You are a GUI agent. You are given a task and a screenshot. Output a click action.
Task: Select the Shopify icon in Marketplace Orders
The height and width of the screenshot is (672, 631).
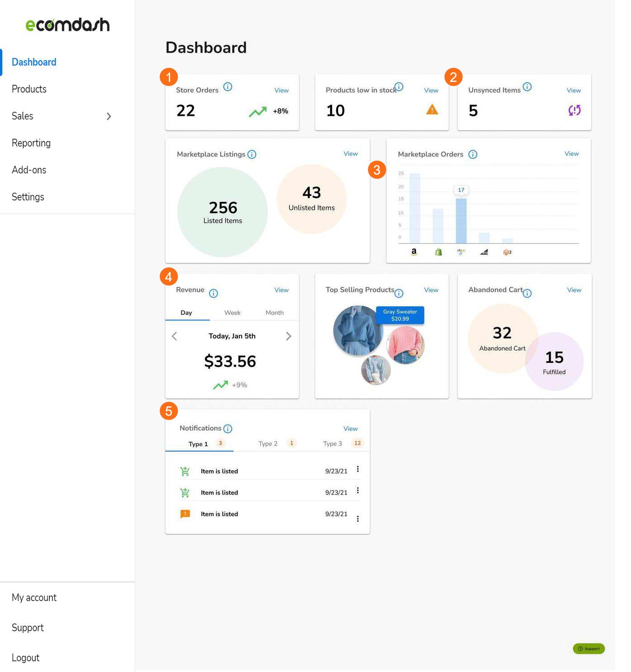coord(438,252)
